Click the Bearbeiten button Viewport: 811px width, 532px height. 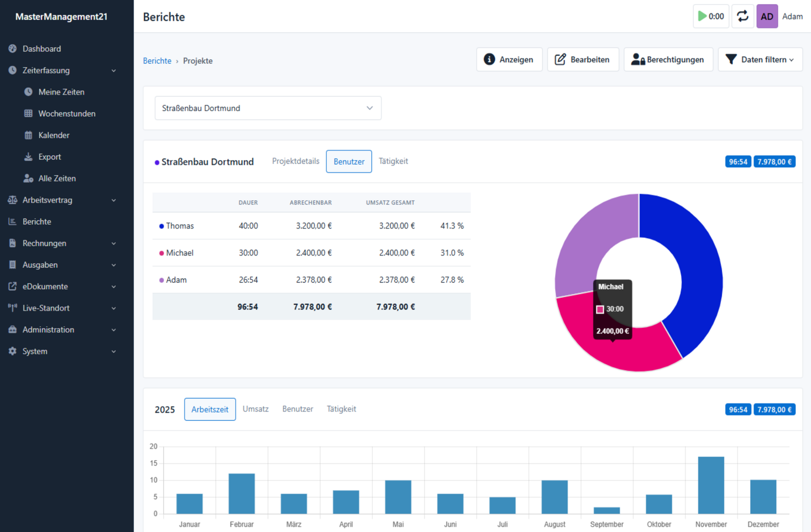(x=583, y=59)
